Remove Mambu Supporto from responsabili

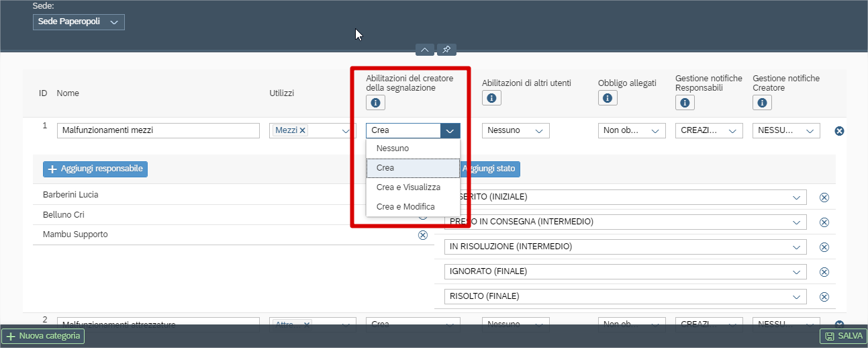(x=423, y=235)
